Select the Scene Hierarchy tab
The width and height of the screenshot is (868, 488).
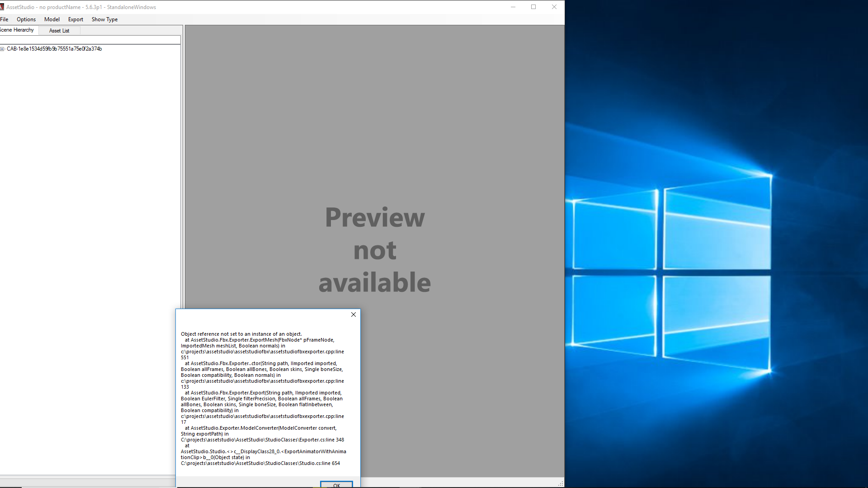coord(17,30)
